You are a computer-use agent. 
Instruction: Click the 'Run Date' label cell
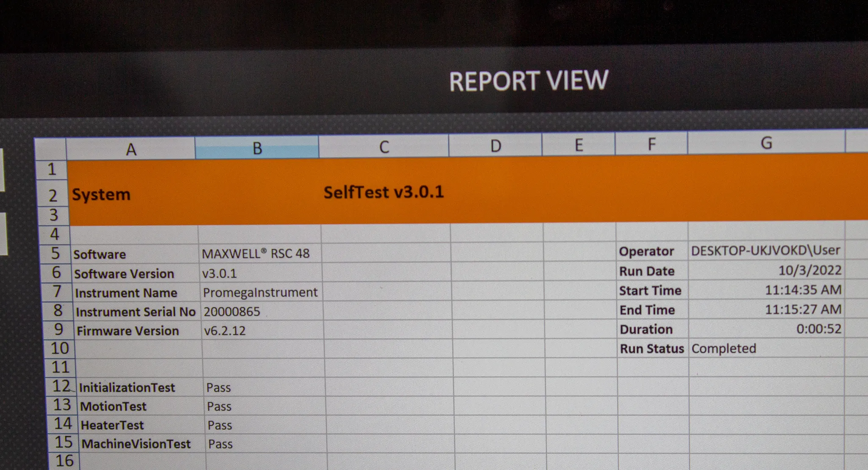(653, 271)
